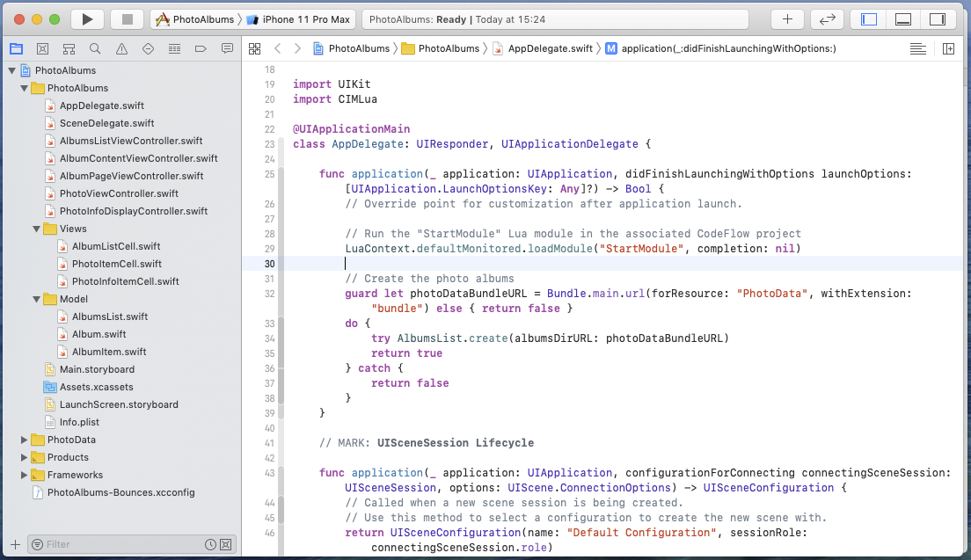The image size is (971, 560).
Task: Click the activity status 'PhotoAlbums: Ready' field
Action: pos(555,19)
